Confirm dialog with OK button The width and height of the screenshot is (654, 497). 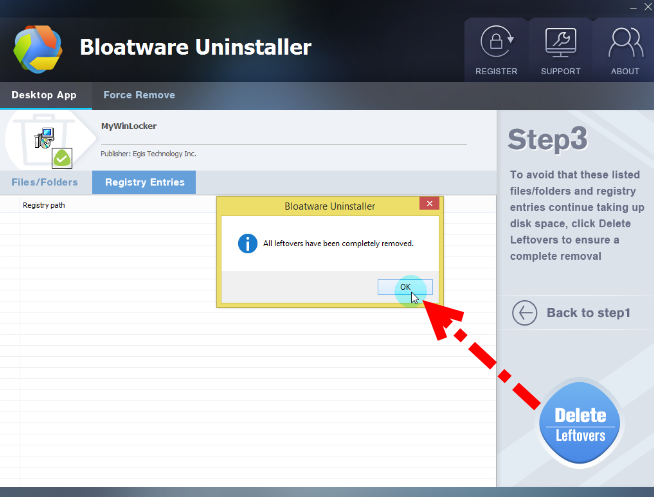click(x=405, y=287)
